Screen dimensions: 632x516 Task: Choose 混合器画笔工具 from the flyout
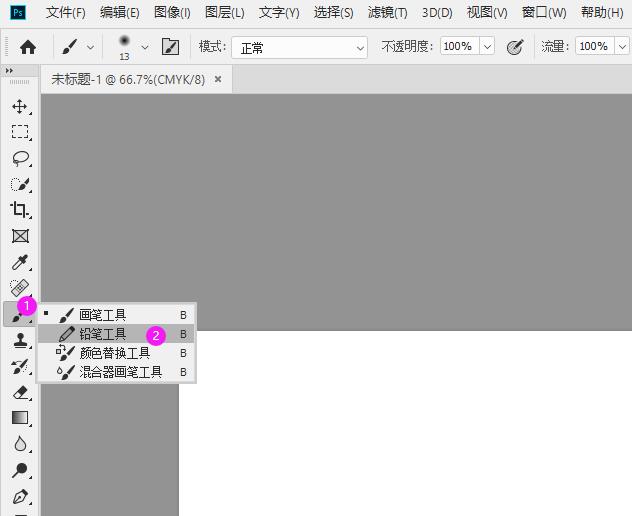point(116,372)
